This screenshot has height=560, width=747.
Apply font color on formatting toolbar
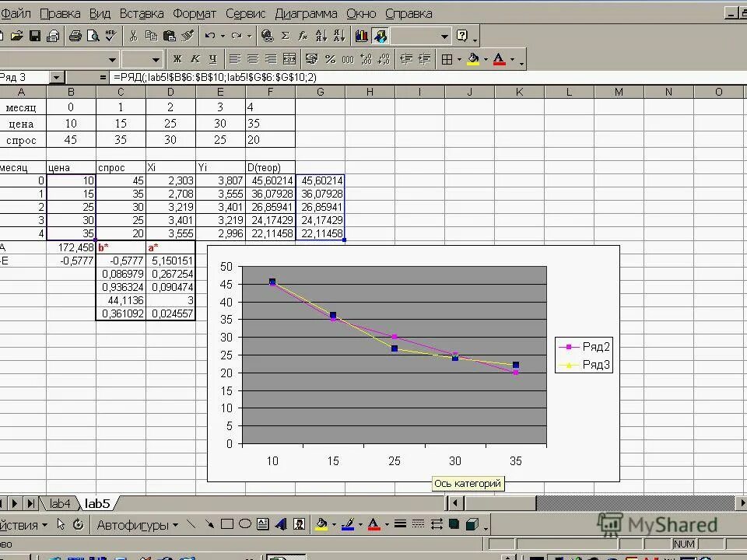[x=500, y=59]
